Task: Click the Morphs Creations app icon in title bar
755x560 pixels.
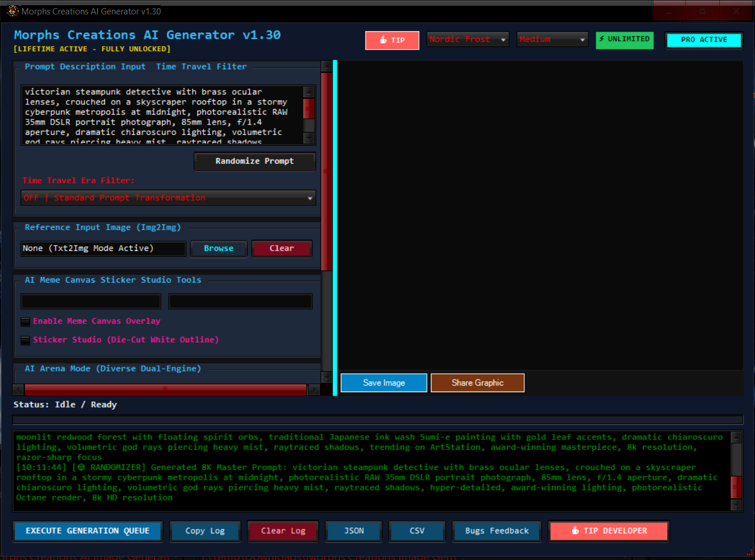Action: (13, 11)
